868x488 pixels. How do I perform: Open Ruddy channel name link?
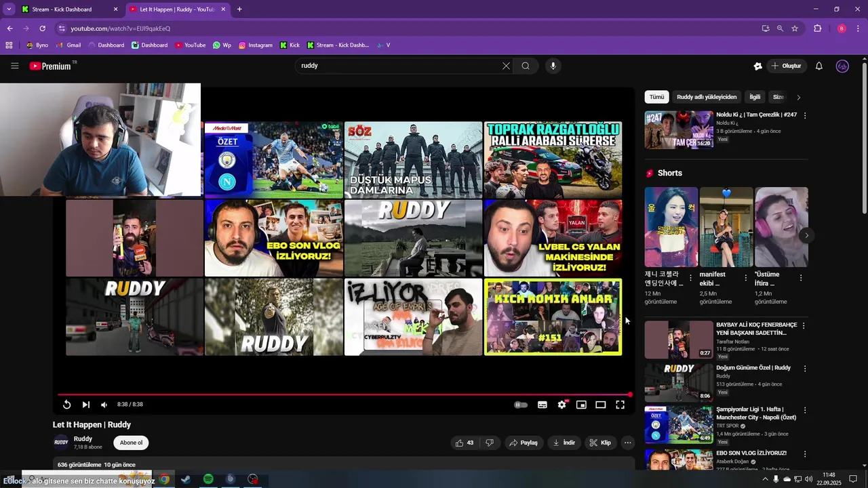point(83,439)
